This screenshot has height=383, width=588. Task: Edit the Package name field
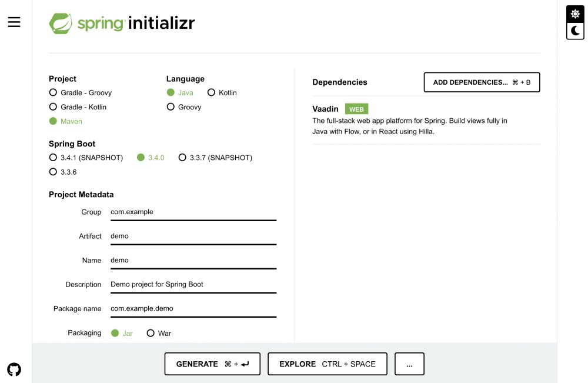(193, 309)
